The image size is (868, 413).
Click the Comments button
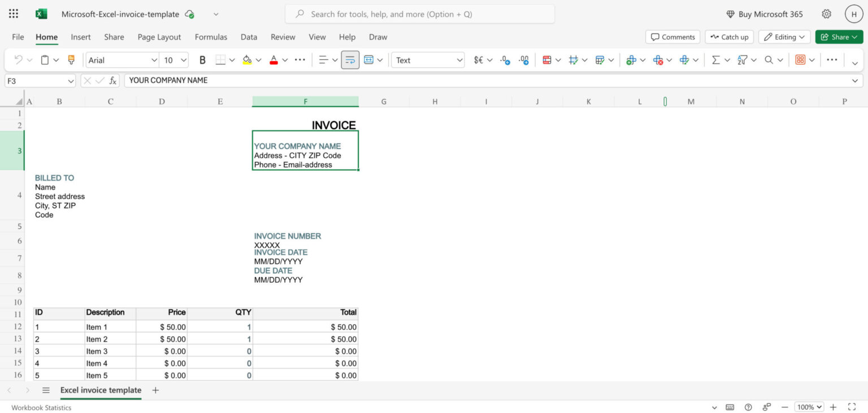click(672, 37)
